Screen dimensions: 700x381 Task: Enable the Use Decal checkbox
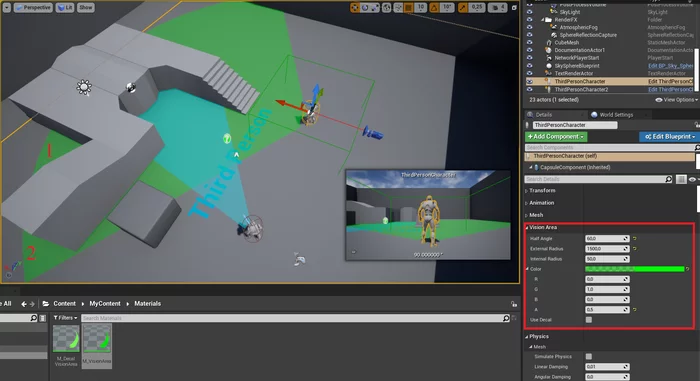tap(589, 320)
